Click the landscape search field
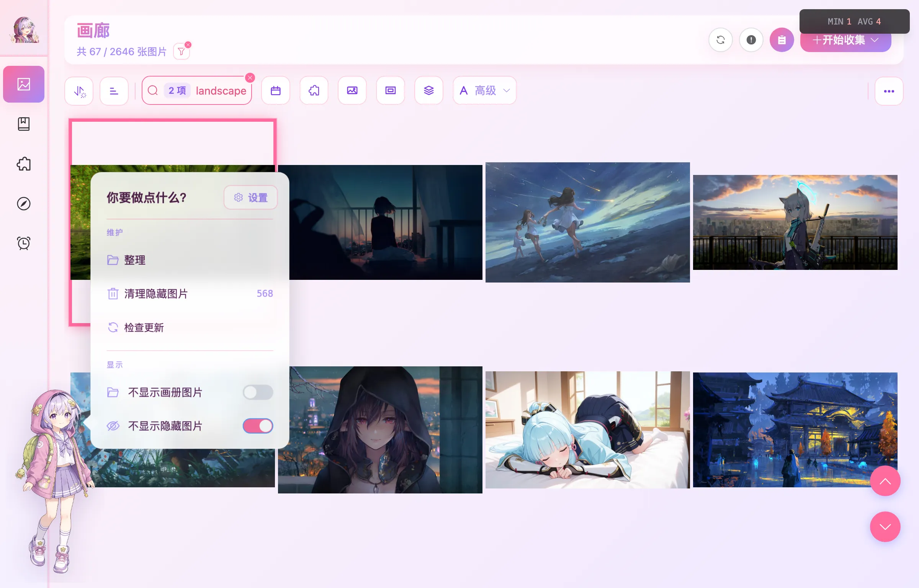The width and height of the screenshot is (919, 588). coord(197,91)
